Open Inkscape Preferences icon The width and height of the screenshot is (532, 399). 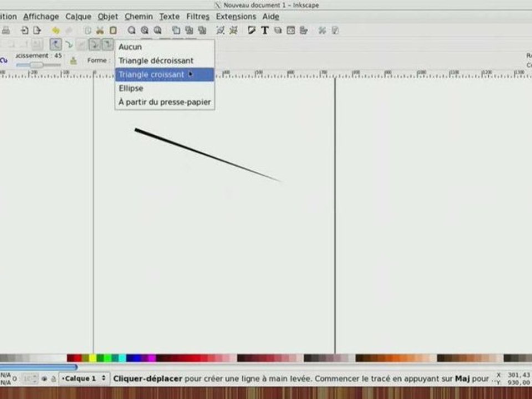pos(322,30)
